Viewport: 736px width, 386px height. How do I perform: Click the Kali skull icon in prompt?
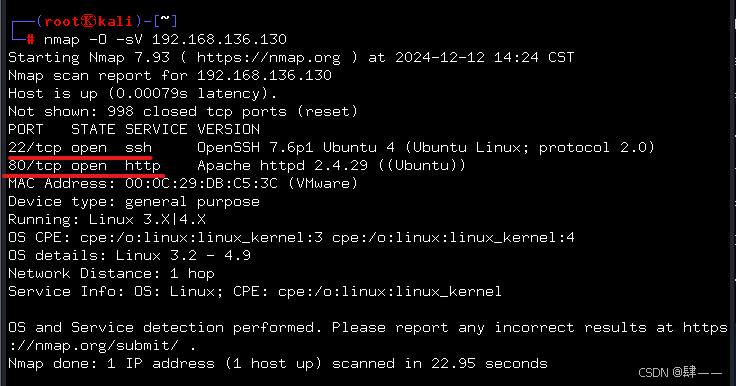pos(89,21)
